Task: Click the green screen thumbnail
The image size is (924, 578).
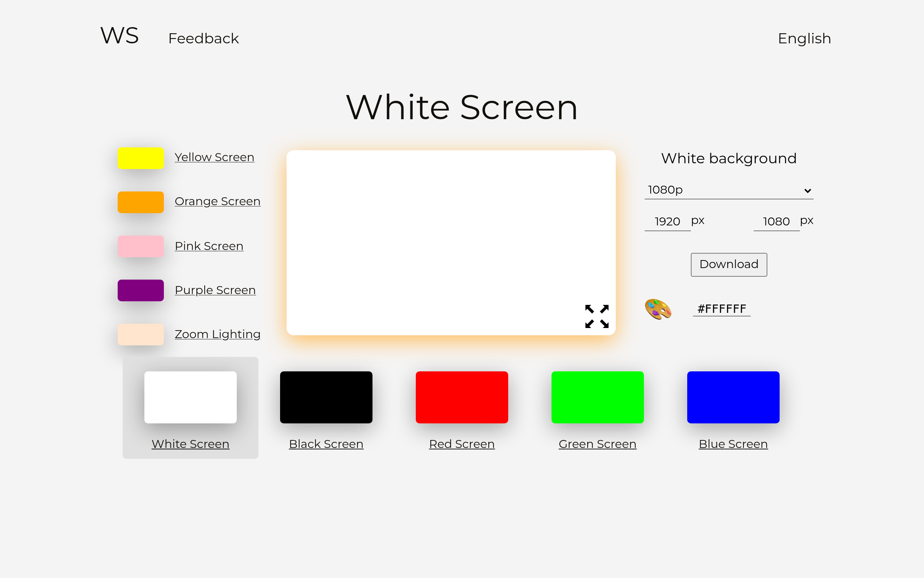Action: tap(598, 397)
